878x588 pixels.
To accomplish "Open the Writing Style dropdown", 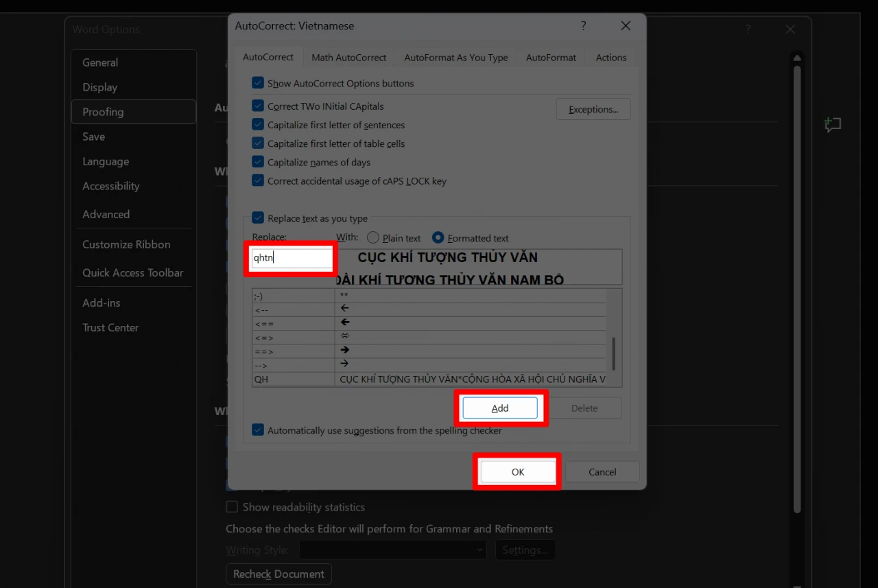I will click(392, 550).
